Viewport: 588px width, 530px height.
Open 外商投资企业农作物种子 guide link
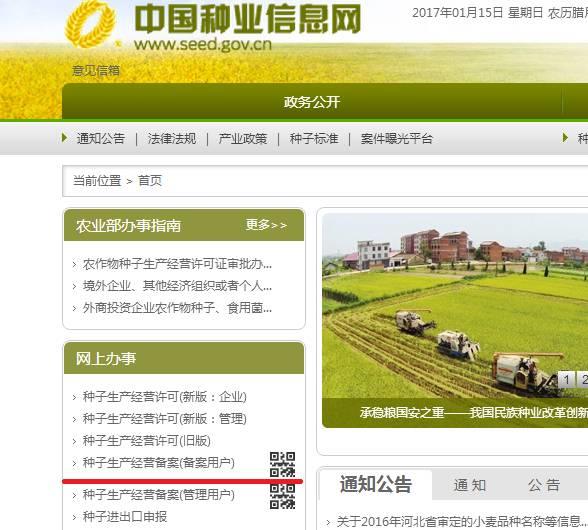tap(177, 308)
